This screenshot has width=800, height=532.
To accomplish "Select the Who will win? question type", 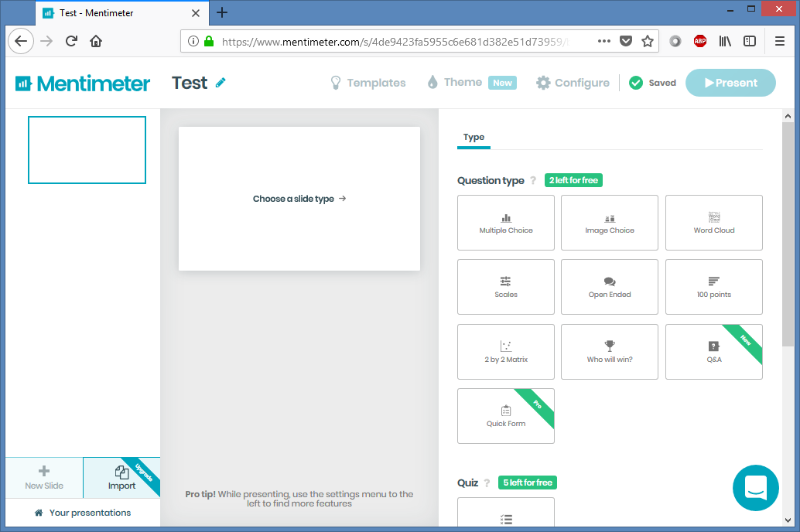I will coord(609,352).
